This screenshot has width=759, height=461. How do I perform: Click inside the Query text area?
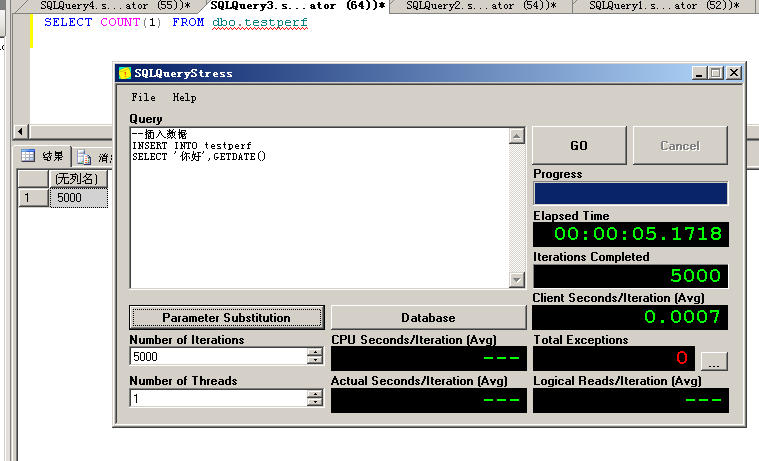point(319,208)
